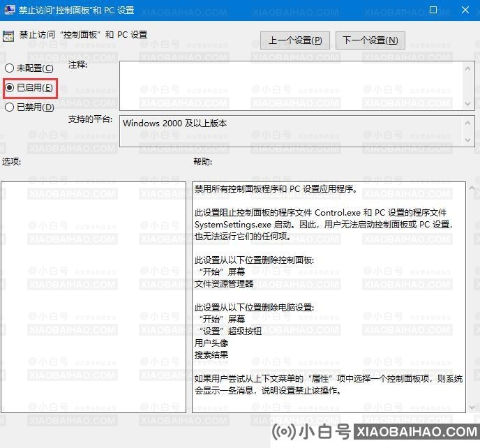Click the '帮助:' label

[202, 161]
